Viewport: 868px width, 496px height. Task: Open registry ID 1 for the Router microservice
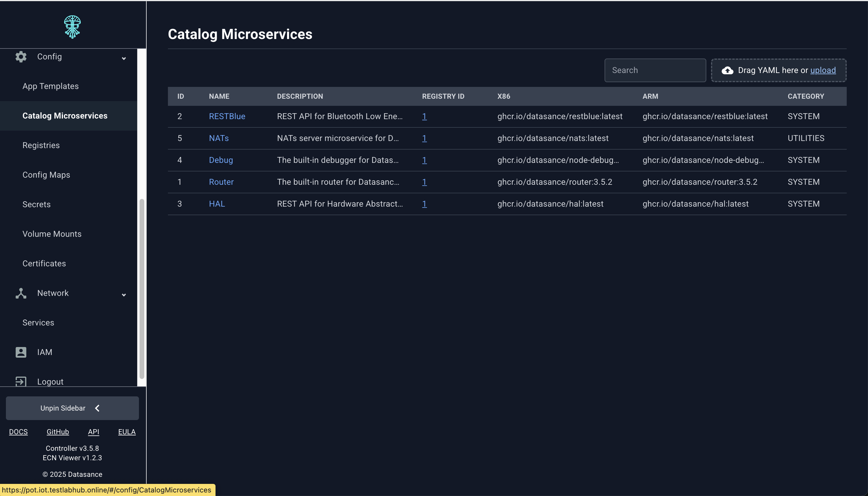424,182
